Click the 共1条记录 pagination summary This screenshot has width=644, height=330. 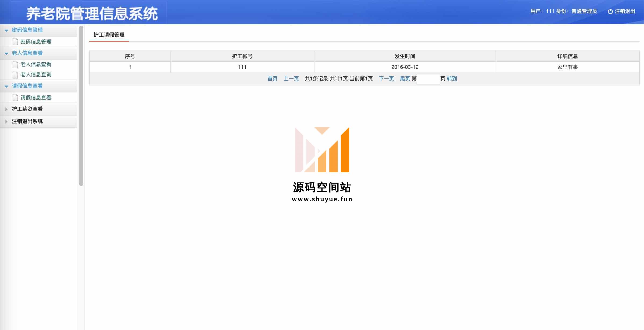point(339,79)
